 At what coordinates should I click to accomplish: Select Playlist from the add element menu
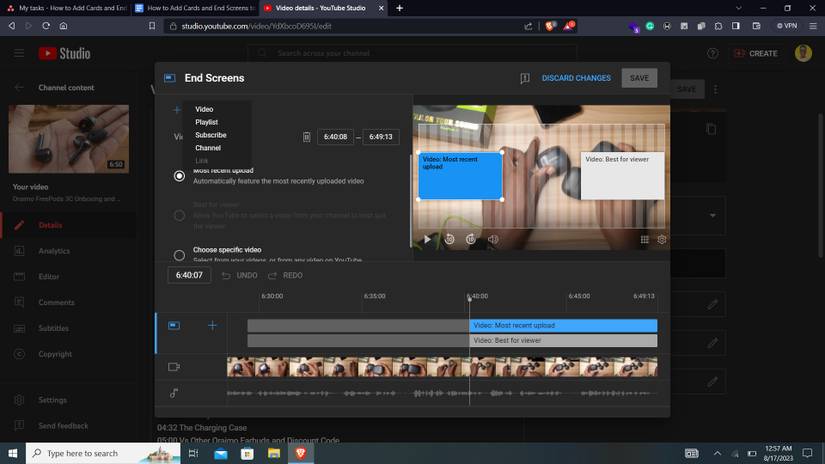[206, 122]
